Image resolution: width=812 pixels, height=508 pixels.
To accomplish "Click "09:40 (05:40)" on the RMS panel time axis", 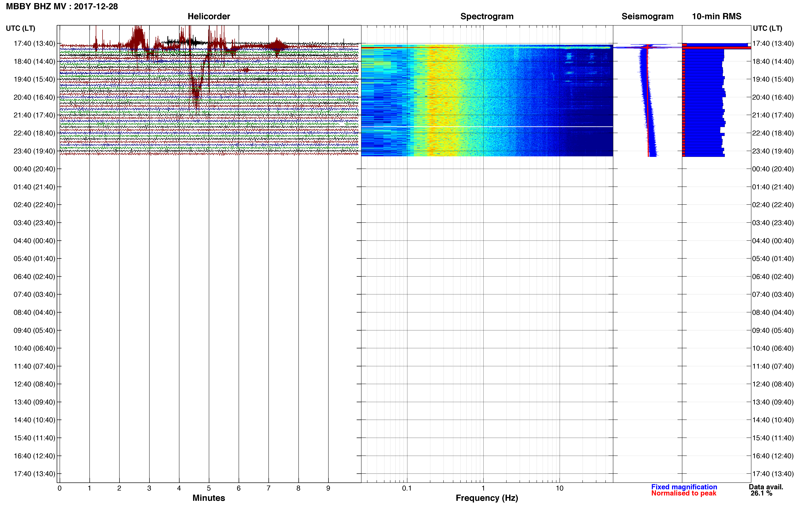I will [773, 330].
